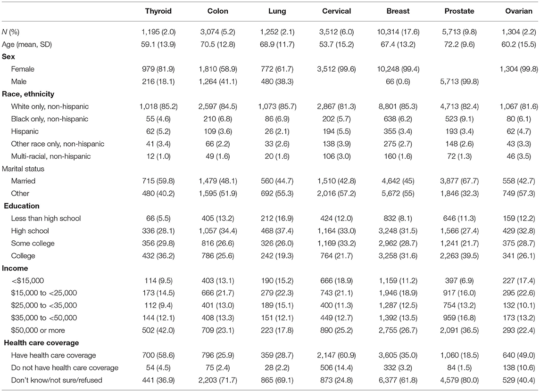Select the Hispanic row label
Viewport: 540px width, 392px height.
[x=25, y=131]
